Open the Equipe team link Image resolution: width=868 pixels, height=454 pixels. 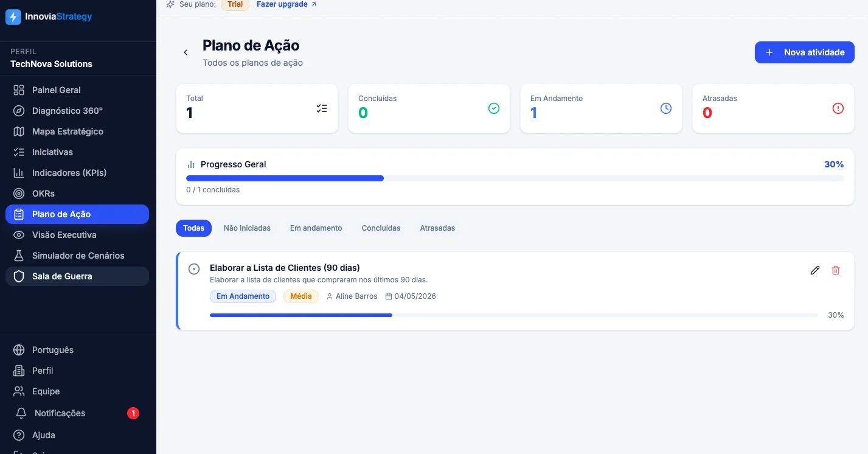pos(77,391)
